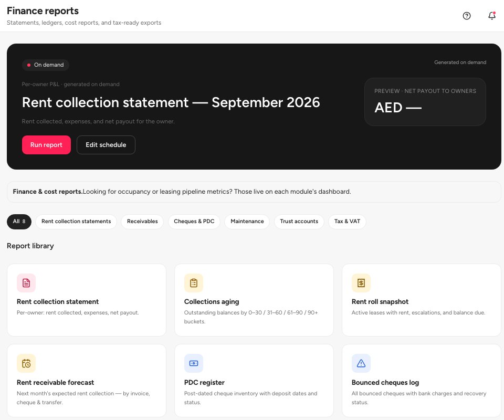The image size is (504, 420).
Task: Click the PDC register banknote icon
Action: tap(194, 363)
